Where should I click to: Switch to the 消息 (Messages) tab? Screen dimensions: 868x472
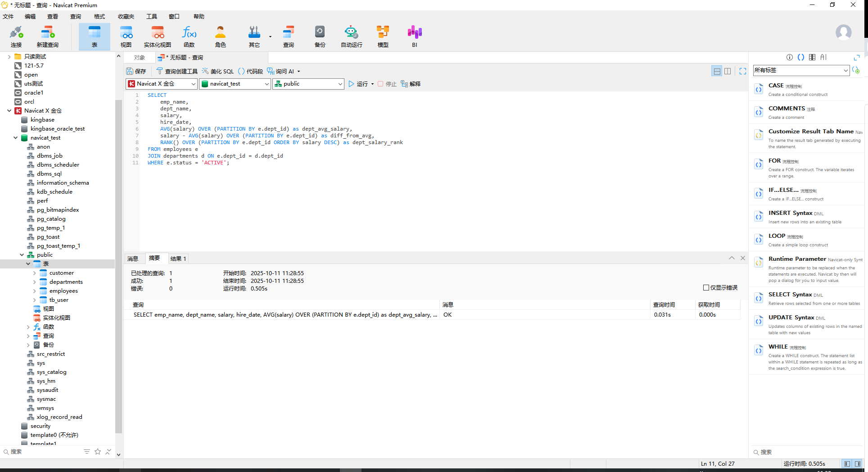click(133, 259)
